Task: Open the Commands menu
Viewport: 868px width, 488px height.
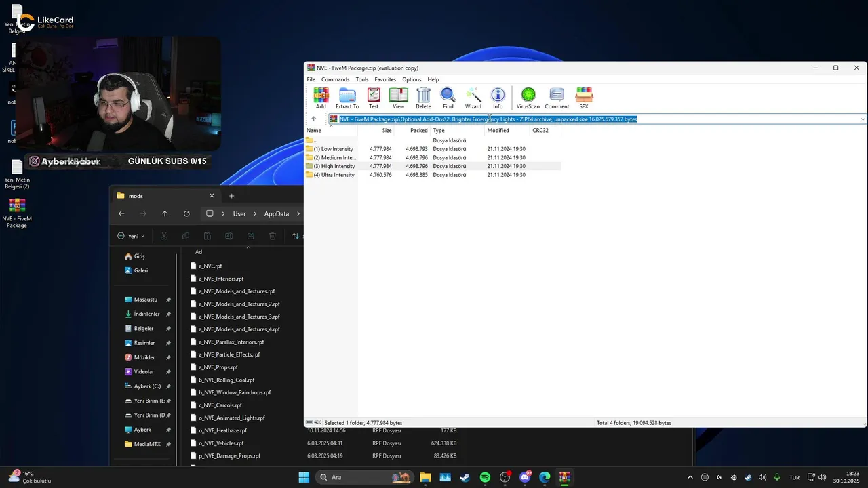Action: pos(335,79)
